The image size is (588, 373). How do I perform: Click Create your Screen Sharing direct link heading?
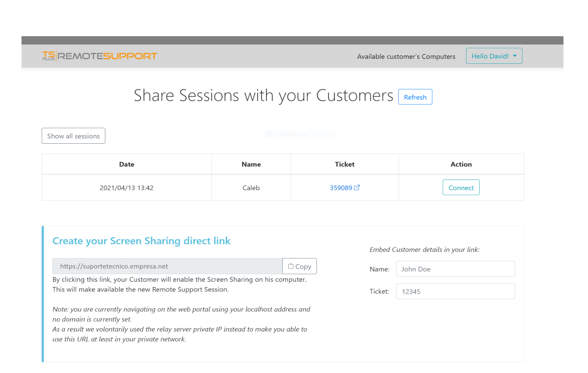(142, 241)
